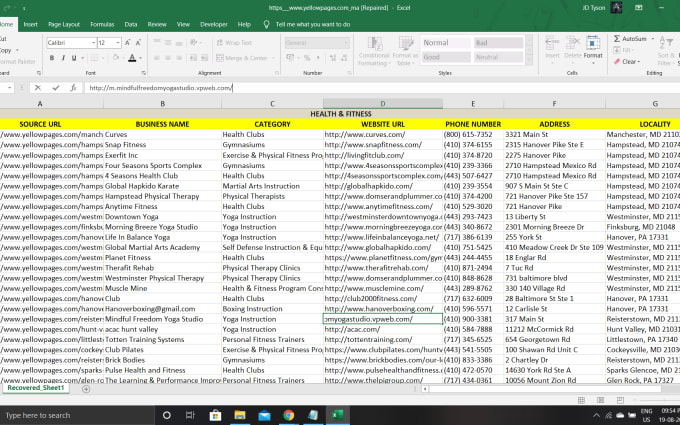
Task: Apply the Good cell style
Action: pos(445,57)
